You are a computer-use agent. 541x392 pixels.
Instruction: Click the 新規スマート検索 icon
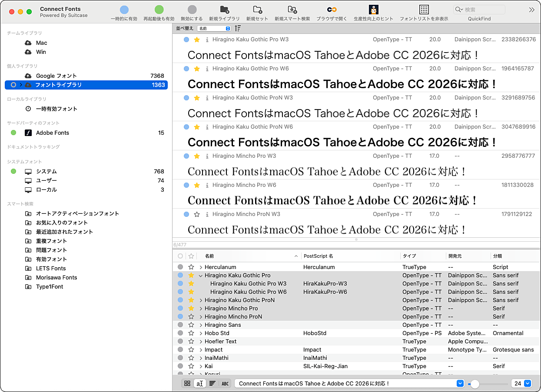292,10
